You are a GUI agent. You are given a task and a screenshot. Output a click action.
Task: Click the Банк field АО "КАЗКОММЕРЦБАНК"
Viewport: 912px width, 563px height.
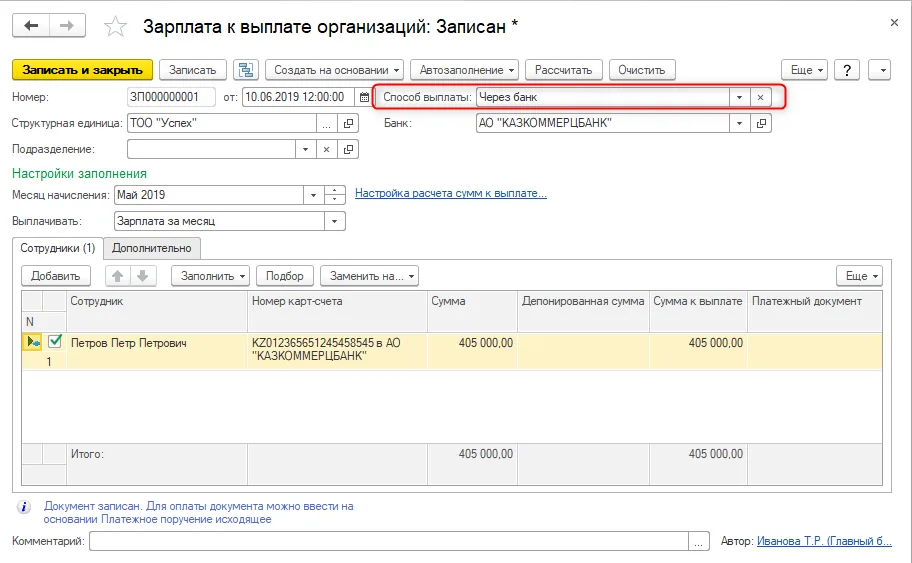click(603, 123)
